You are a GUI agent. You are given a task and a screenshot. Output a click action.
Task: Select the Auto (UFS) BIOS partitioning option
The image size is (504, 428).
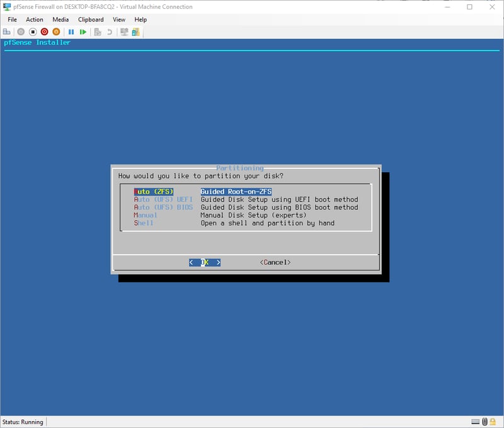pos(163,207)
